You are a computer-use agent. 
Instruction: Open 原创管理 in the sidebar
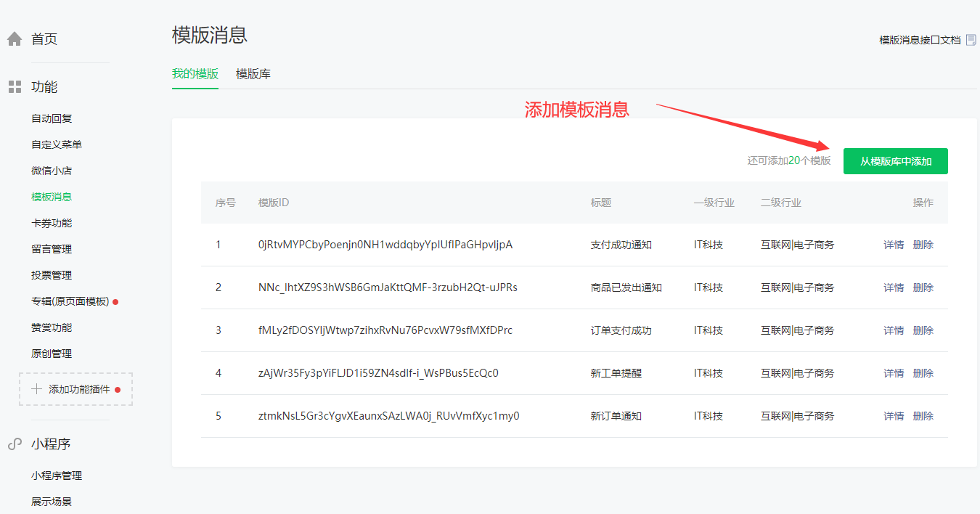tap(52, 354)
